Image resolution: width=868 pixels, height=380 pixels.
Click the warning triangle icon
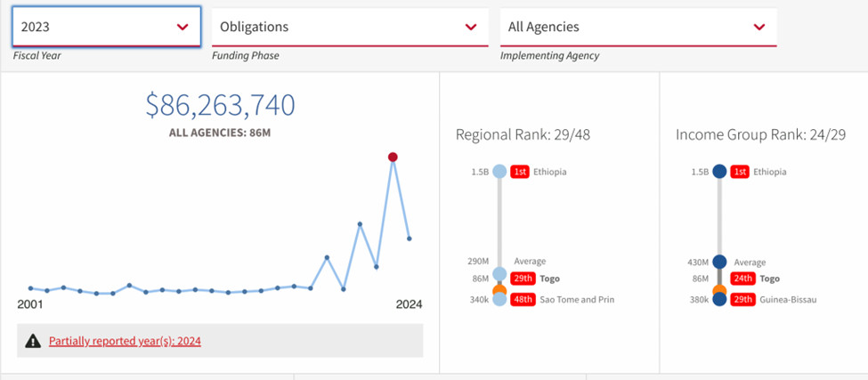(x=33, y=341)
